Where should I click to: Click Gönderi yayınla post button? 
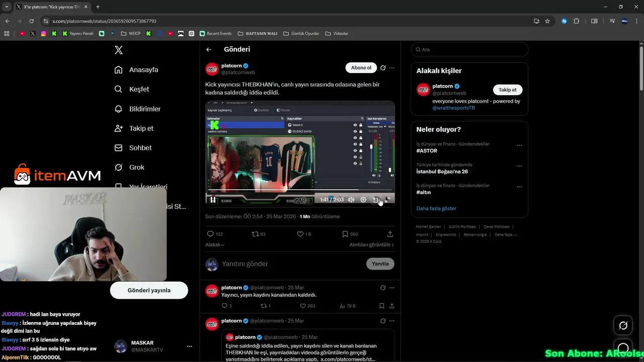pyautogui.click(x=149, y=291)
